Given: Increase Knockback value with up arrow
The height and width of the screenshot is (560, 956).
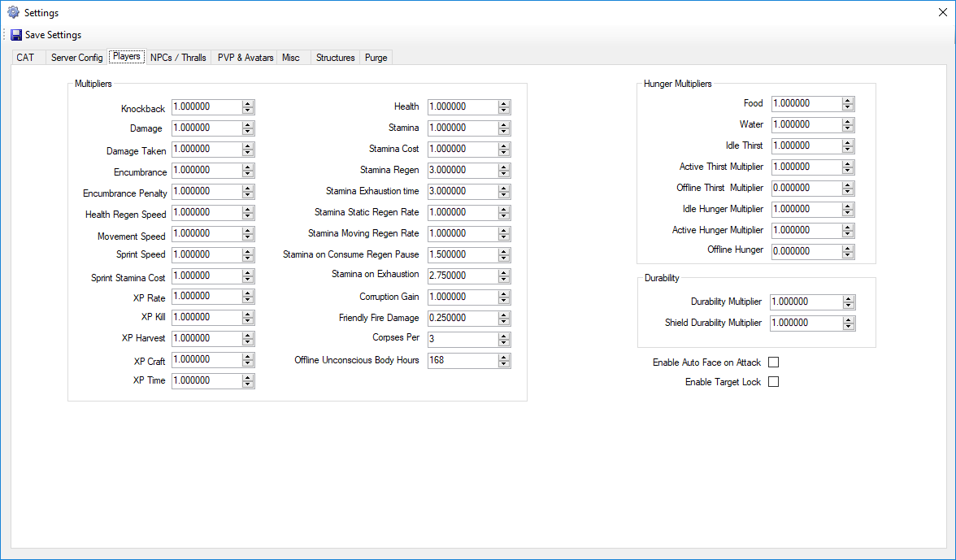Looking at the screenshot, I should click(x=248, y=104).
